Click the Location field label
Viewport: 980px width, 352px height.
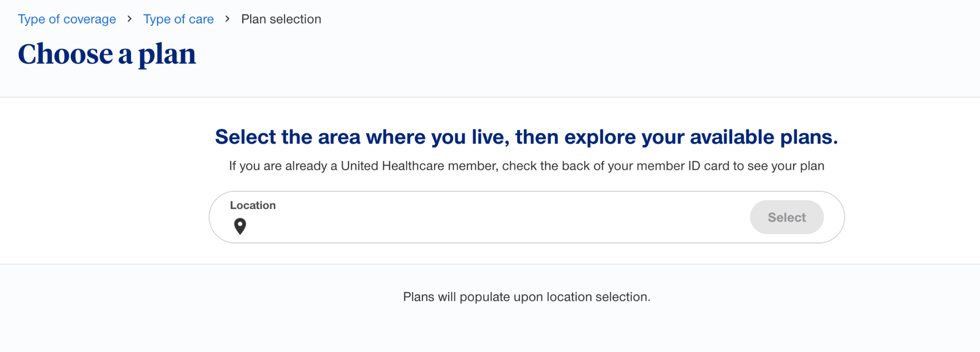click(x=253, y=205)
